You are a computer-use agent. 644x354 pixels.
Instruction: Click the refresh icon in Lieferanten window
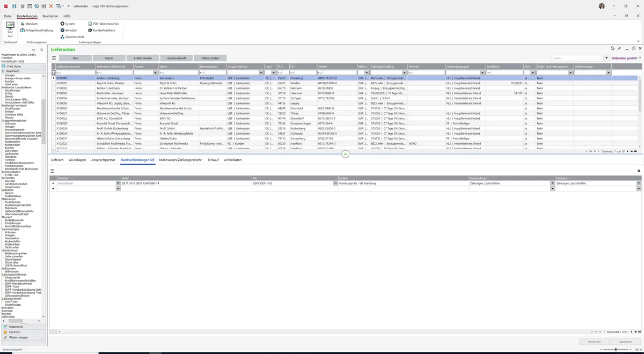point(613,49)
